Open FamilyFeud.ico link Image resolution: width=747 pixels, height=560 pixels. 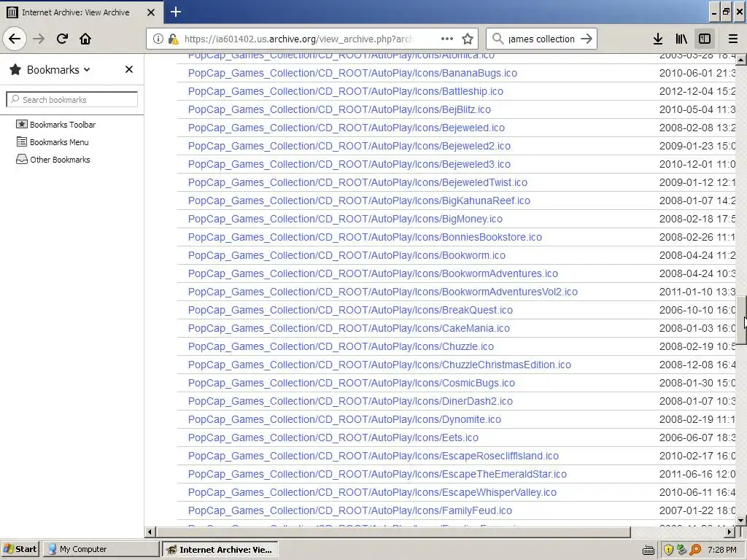[350, 511]
